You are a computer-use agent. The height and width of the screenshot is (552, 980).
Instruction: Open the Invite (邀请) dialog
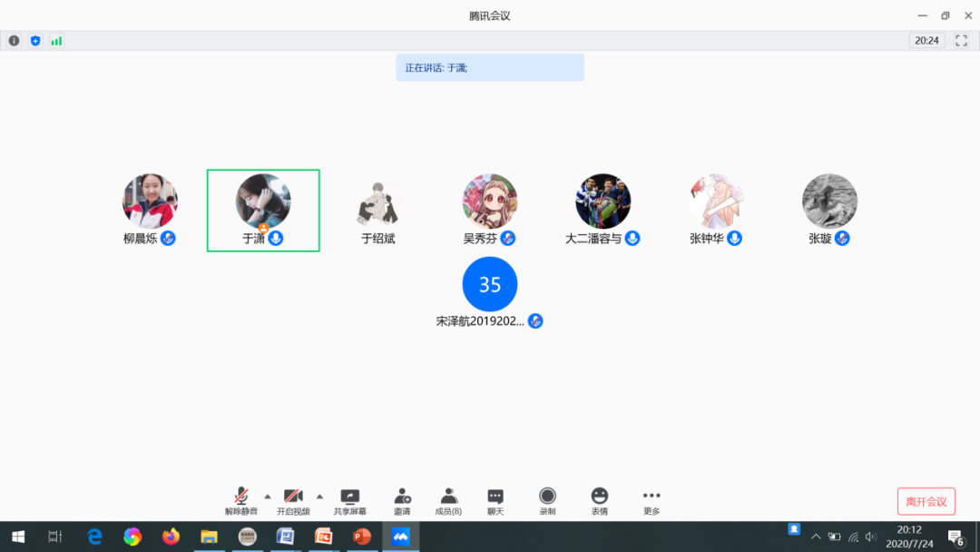(x=402, y=499)
